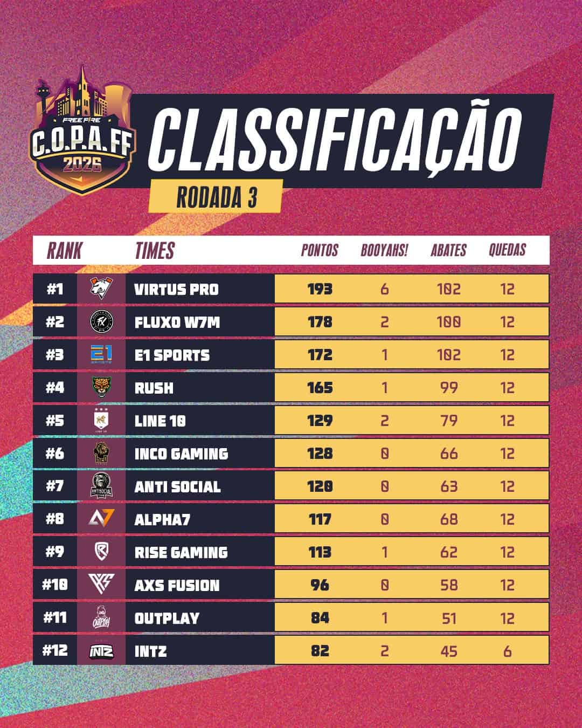Viewport: 582px width, 728px height.
Task: Click the INTZ team logo
Action: pyautogui.click(x=101, y=651)
